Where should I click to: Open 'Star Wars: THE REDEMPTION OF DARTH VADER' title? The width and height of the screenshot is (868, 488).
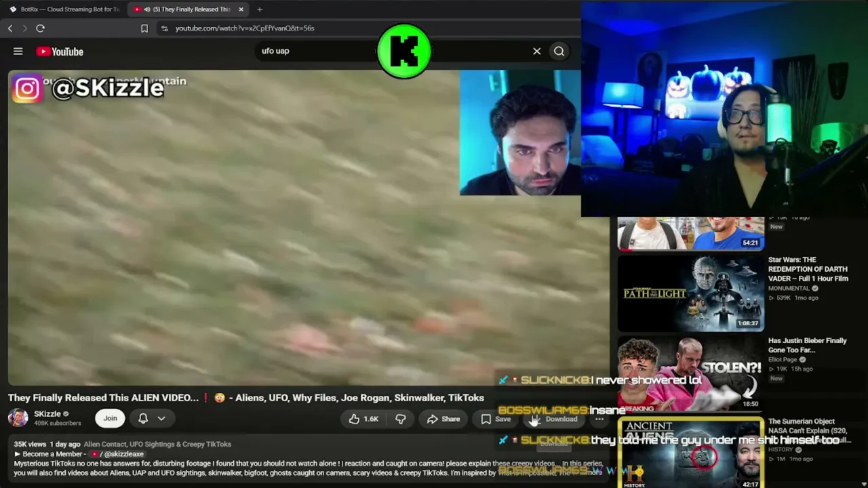[x=808, y=269]
